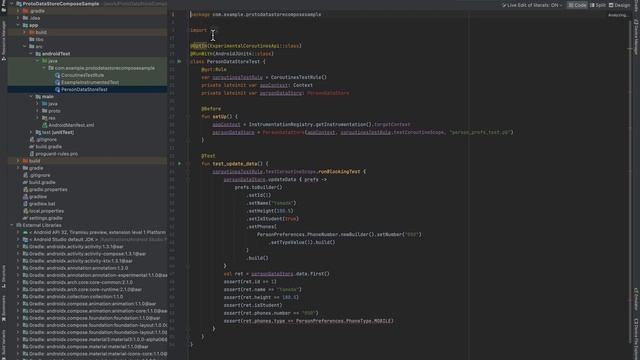640x360 pixels.
Task: Collapse the ProtoDataStoreComposeSample root node
Action: coord(12,4)
